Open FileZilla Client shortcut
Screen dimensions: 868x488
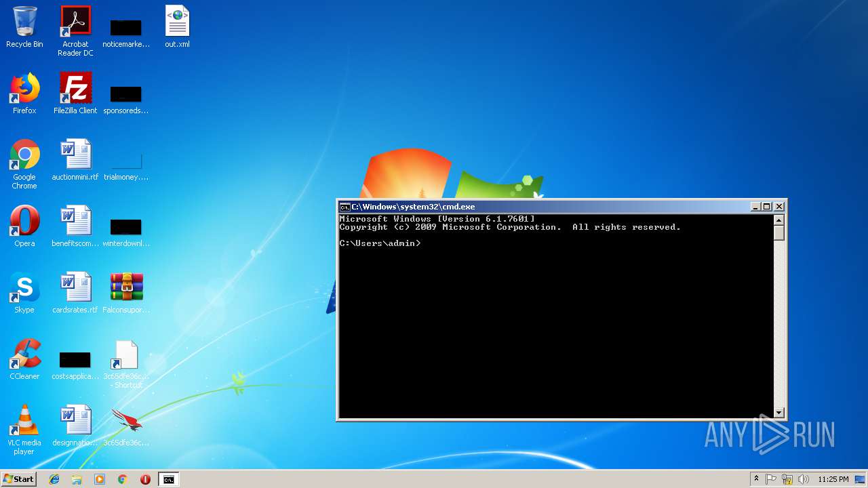pyautogui.click(x=75, y=94)
